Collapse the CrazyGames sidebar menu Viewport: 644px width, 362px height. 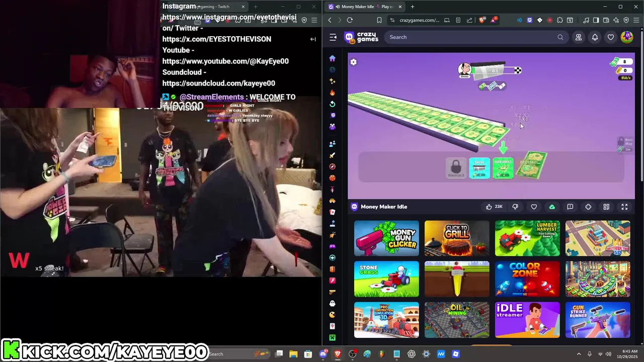coord(333,37)
